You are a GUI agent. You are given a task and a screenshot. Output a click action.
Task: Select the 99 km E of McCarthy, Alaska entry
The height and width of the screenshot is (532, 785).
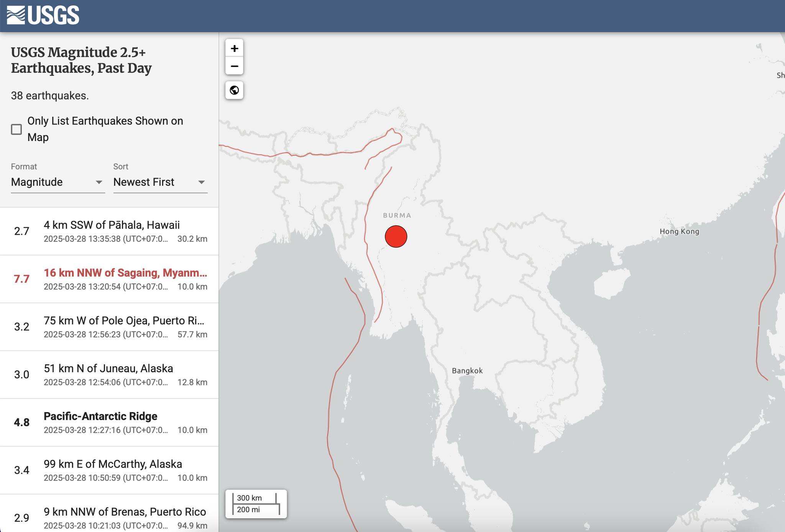(109, 470)
